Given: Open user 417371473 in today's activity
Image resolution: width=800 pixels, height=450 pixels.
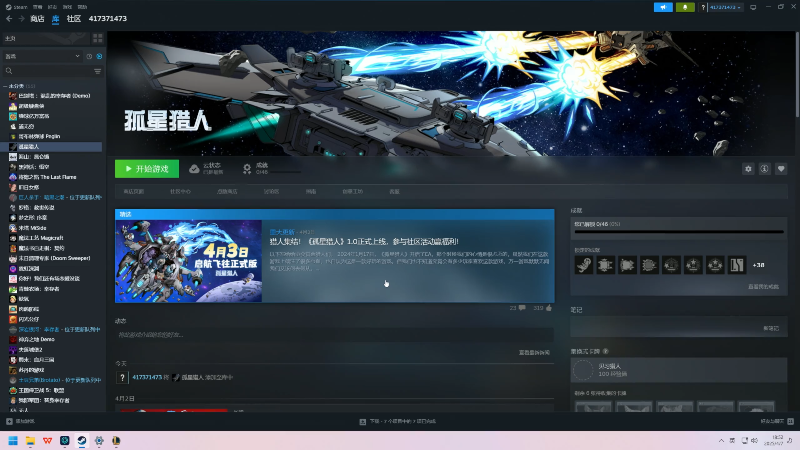Looking at the screenshot, I should tap(147, 377).
